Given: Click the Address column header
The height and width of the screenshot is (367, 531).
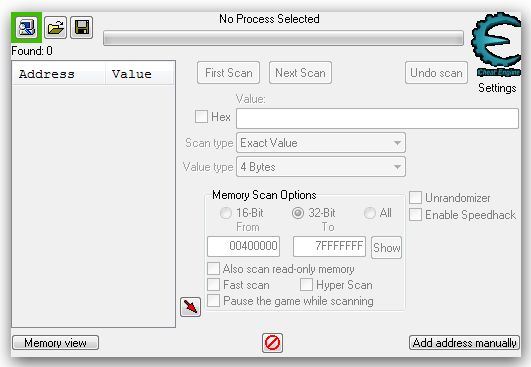Looking at the screenshot, I should 58,73.
